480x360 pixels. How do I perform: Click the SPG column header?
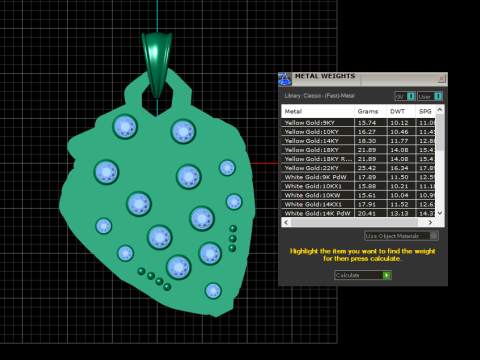[x=425, y=111]
